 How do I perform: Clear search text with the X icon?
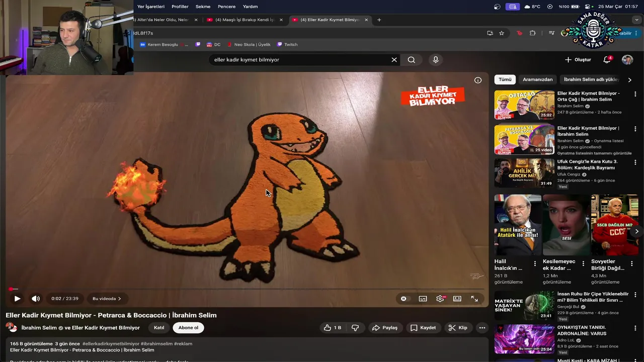point(394,60)
